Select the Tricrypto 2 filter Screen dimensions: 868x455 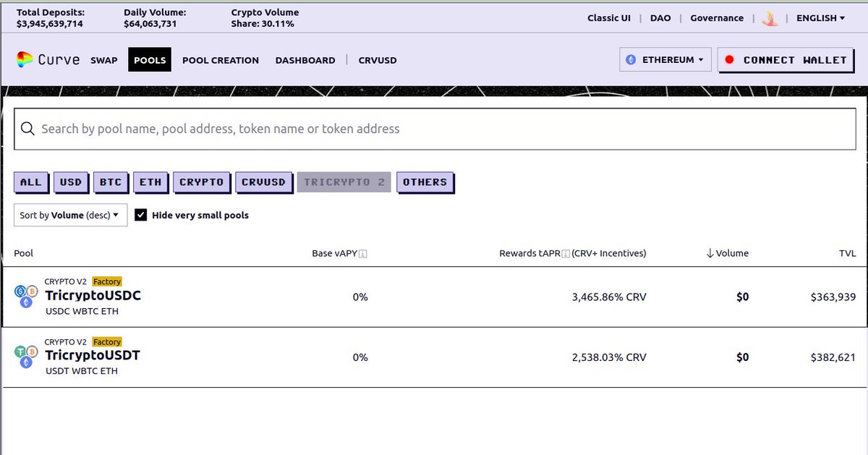[344, 182]
